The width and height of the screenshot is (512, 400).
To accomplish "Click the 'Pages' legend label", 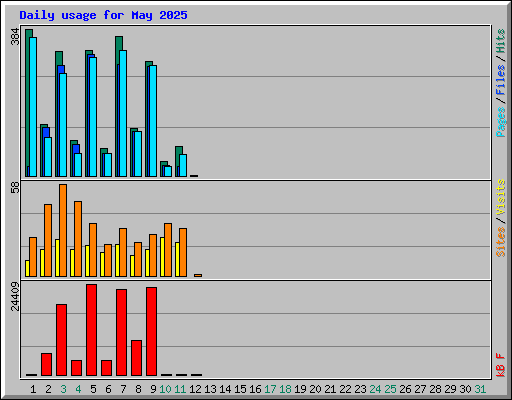I will pyautogui.click(x=500, y=122).
